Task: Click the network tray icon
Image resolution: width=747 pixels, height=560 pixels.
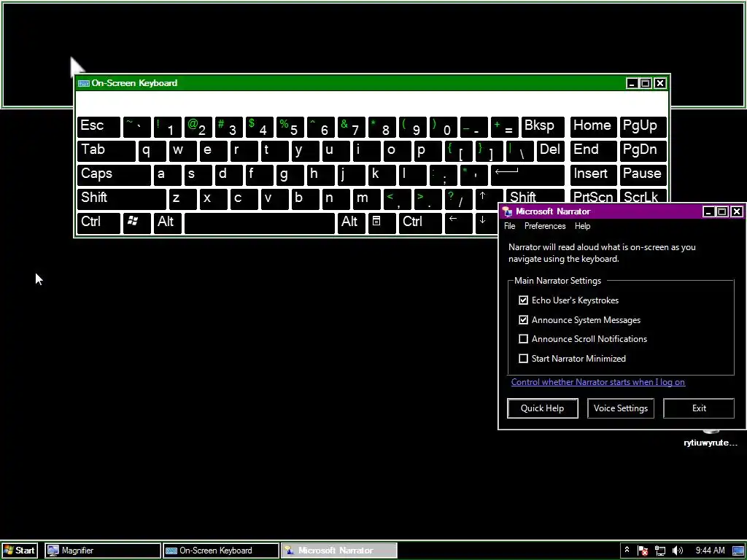Action: point(660,551)
